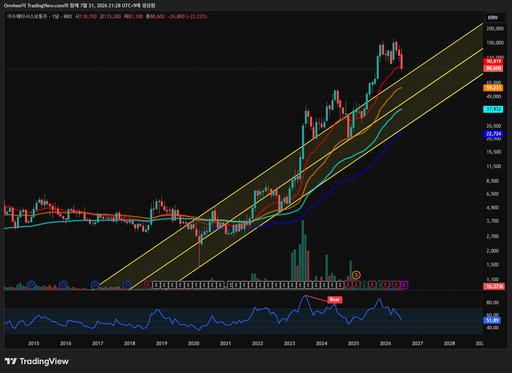Viewport: 512px width, 373px height.
Task: Click the 2027 time axis label
Action: point(417,343)
